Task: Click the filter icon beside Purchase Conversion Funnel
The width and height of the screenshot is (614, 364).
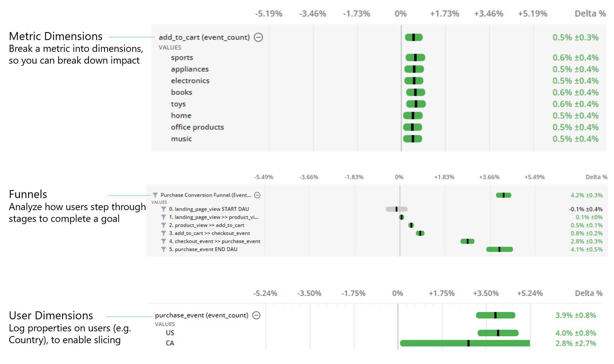Action: [155, 195]
